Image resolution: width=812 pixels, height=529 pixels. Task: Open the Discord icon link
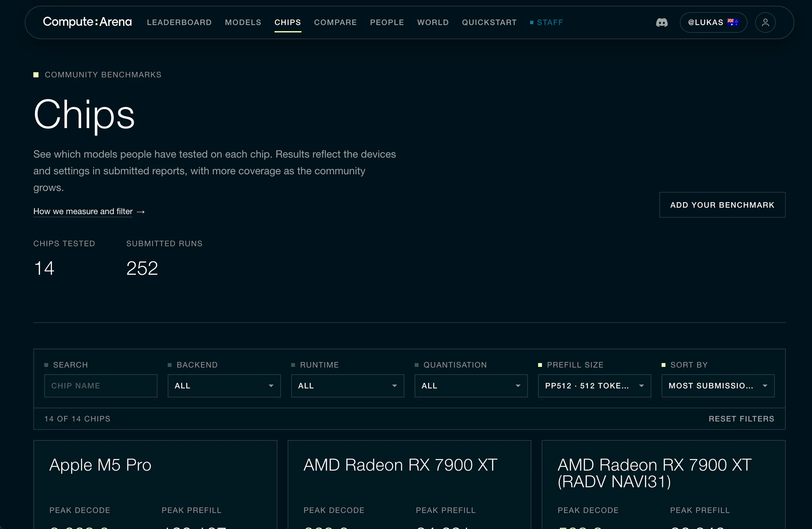662,22
